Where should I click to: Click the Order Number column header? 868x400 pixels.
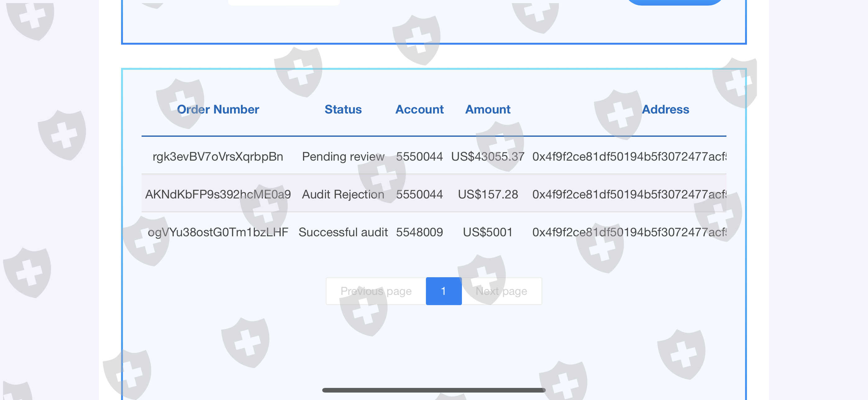click(218, 109)
